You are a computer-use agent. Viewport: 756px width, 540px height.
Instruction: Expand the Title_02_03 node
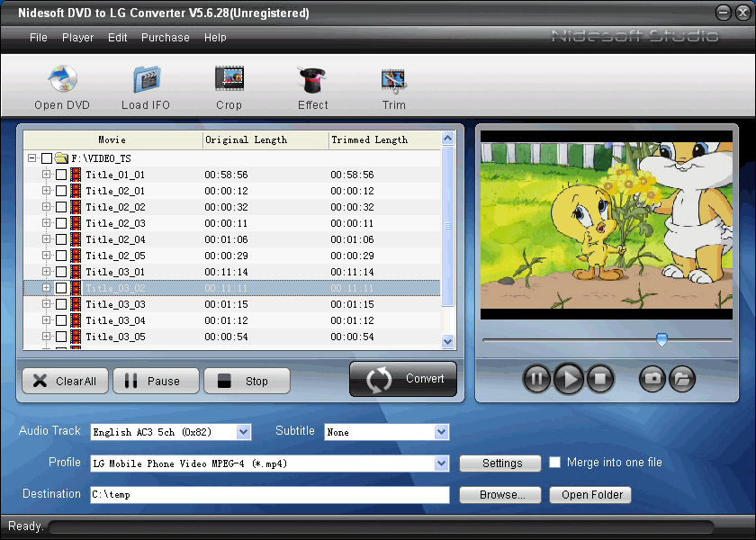click(46, 223)
